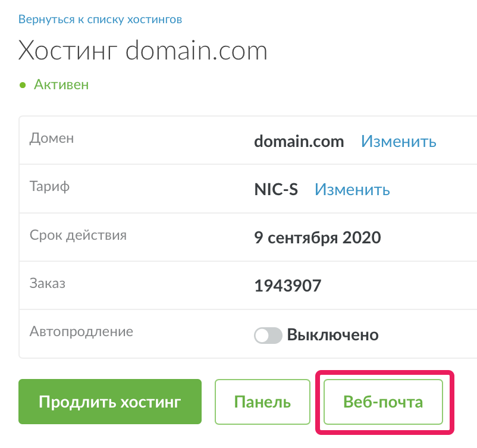Select the bold domain.com value
Viewport: 477px width, 448px height.
pyautogui.click(x=299, y=142)
